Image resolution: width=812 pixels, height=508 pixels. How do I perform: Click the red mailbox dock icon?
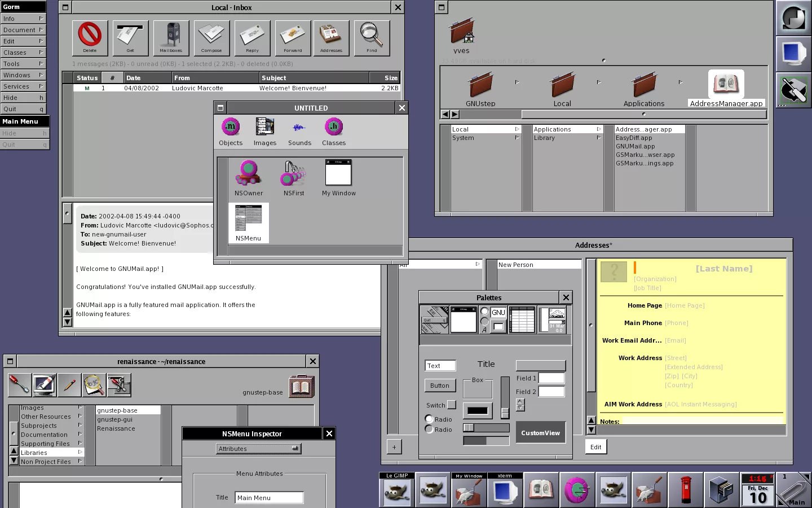click(x=686, y=490)
